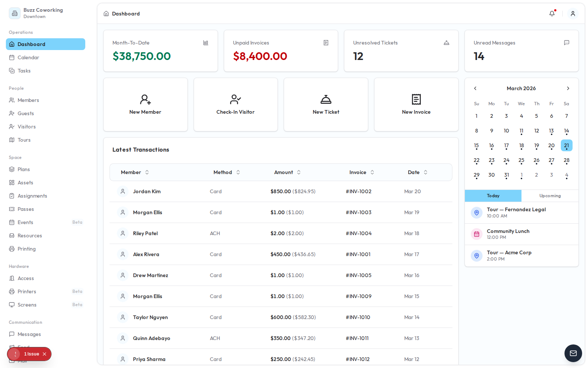Open the New Invoice quick action
The width and height of the screenshot is (588, 368).
click(x=416, y=105)
